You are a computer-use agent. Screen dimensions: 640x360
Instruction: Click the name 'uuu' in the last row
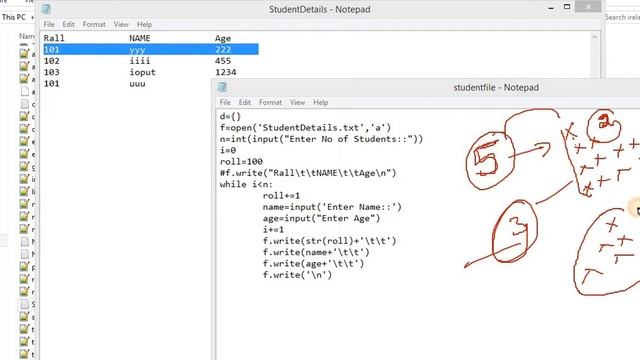(x=138, y=84)
